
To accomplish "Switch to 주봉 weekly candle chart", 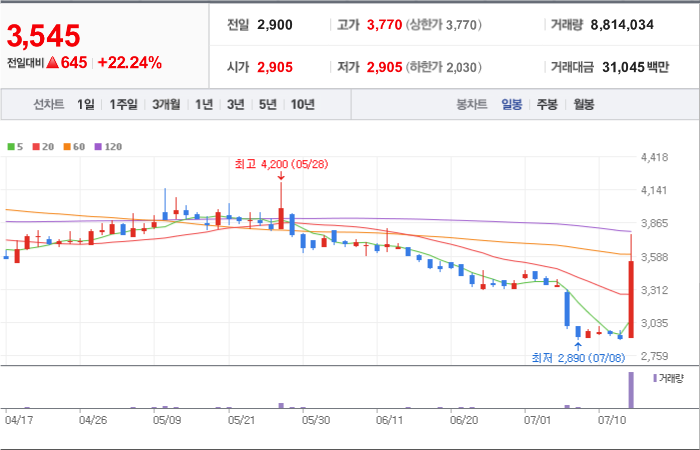I will (x=547, y=104).
